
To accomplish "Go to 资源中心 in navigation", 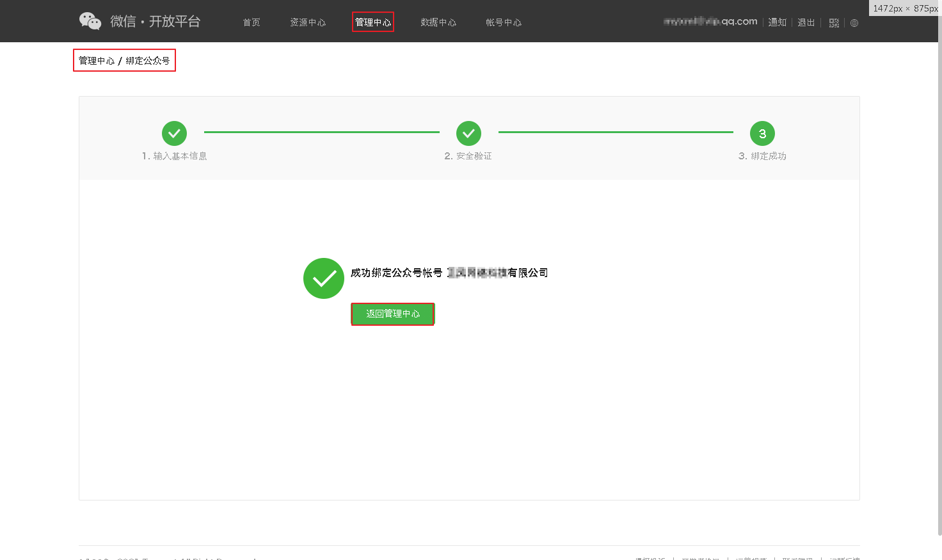I will 308,22.
